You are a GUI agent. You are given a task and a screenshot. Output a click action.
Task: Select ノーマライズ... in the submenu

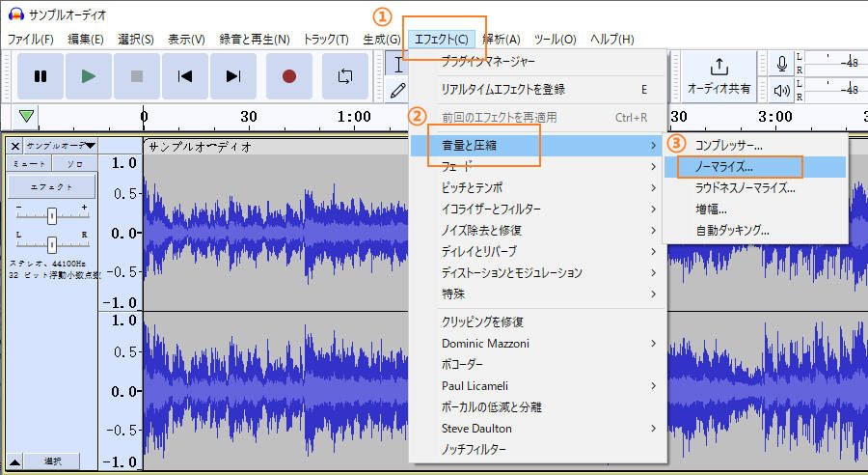755,167
